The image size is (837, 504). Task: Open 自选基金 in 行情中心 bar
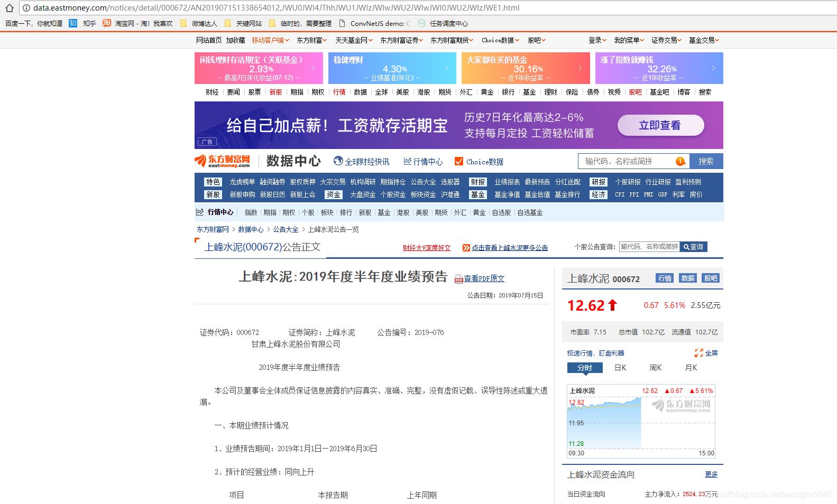(530, 212)
